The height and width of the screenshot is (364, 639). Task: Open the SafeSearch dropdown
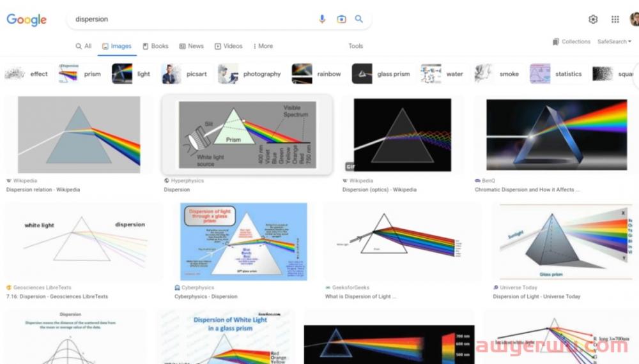point(614,42)
